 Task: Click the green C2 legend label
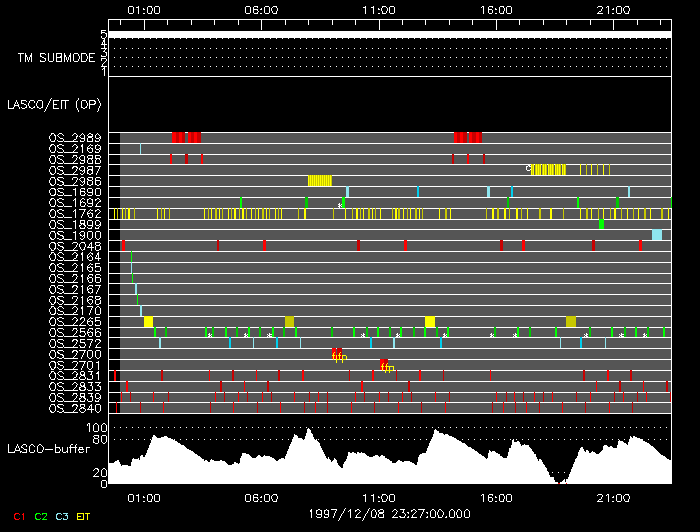pos(40,516)
